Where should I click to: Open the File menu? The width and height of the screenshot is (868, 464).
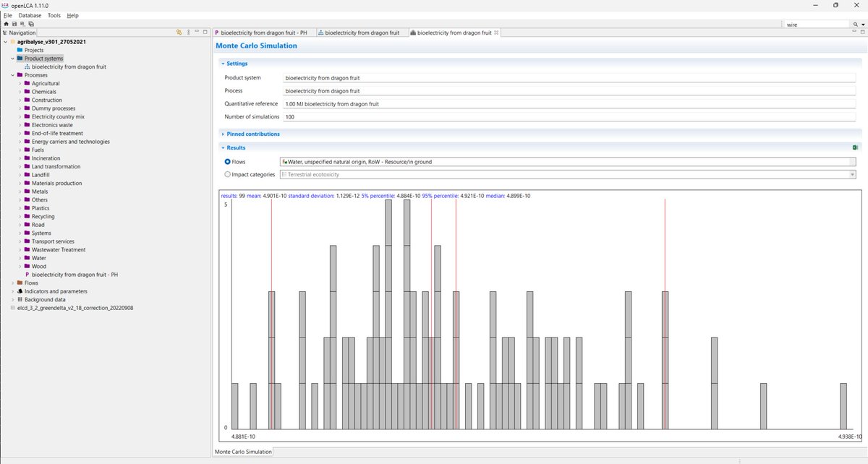[8, 15]
